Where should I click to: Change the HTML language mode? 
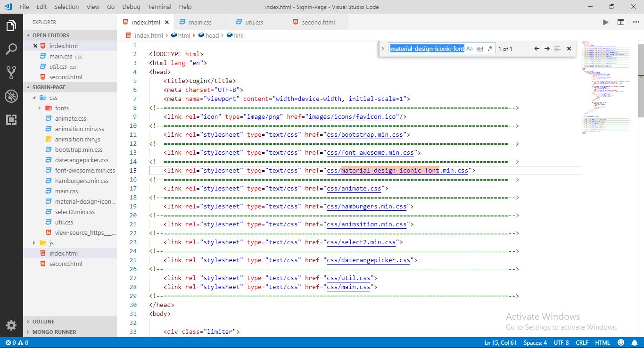[x=603, y=343]
